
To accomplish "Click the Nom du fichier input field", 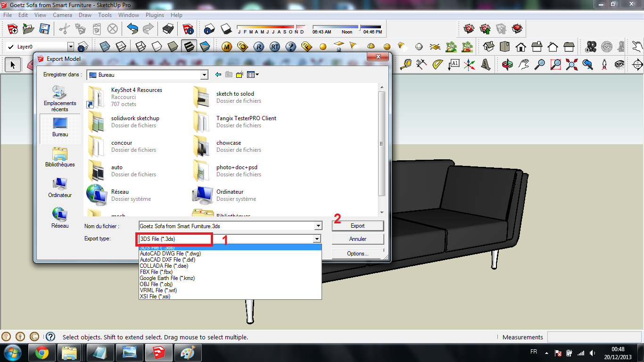I will 227,226.
